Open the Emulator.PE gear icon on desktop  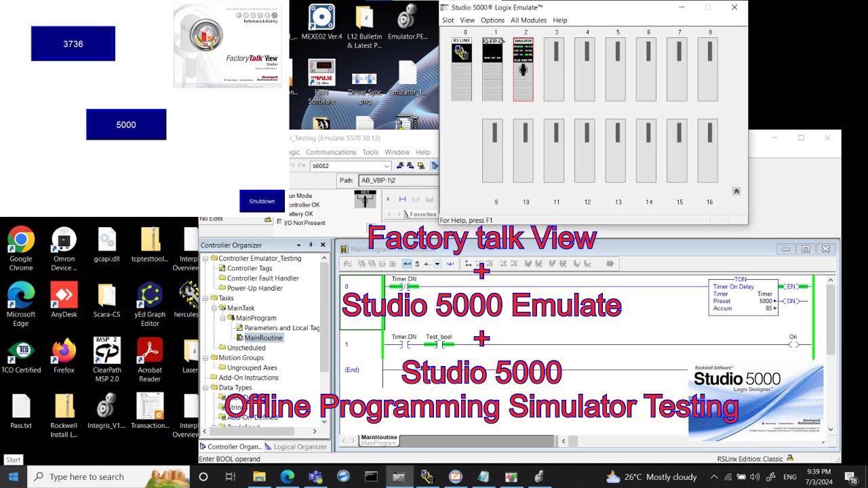408,22
